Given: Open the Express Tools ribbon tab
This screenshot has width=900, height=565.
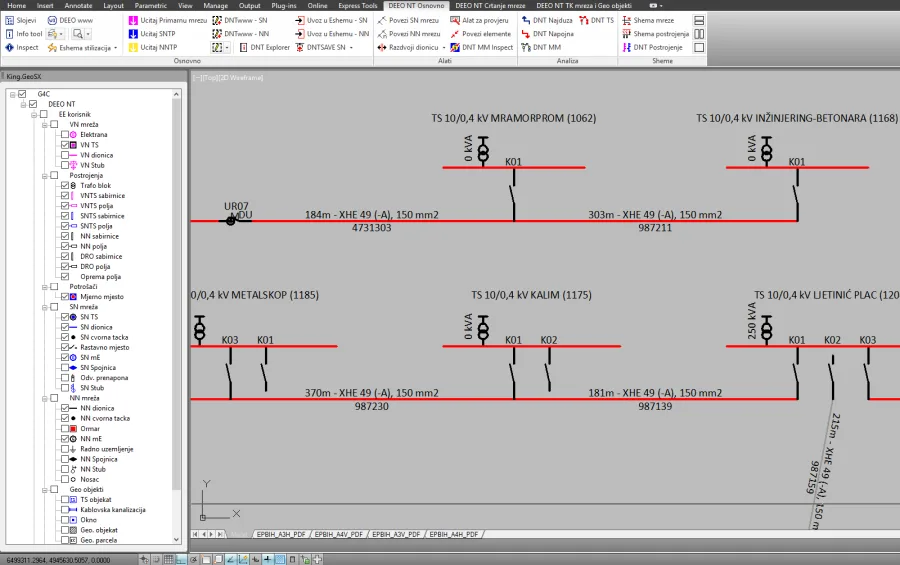Looking at the screenshot, I should tap(355, 5).
